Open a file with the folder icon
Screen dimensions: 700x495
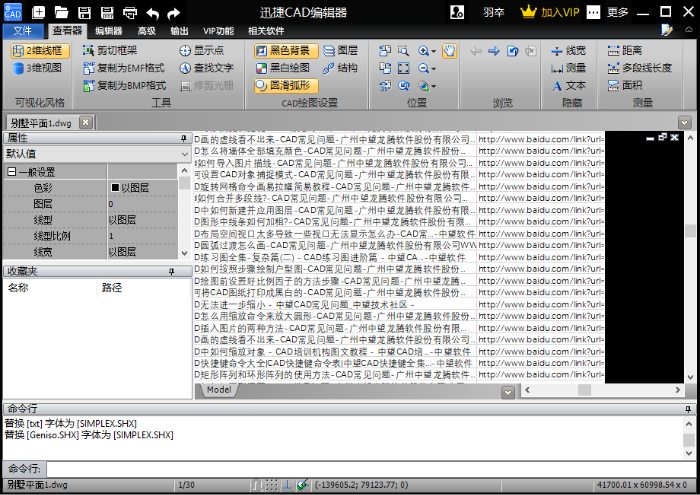click(x=61, y=12)
